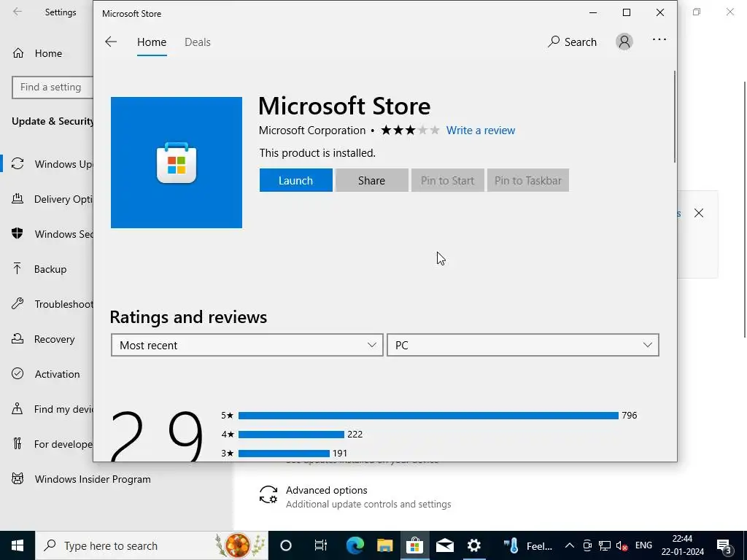Image resolution: width=747 pixels, height=560 pixels.
Task: Select Windows Security shield icon
Action: click(18, 233)
